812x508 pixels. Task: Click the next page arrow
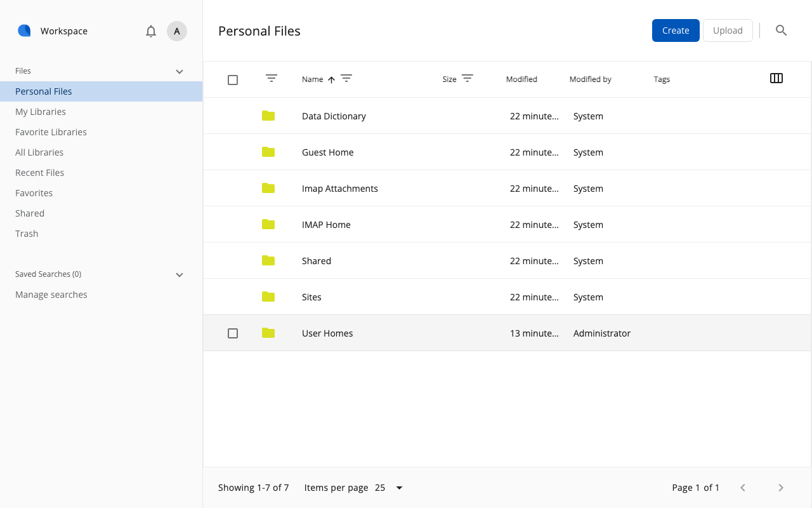781,488
